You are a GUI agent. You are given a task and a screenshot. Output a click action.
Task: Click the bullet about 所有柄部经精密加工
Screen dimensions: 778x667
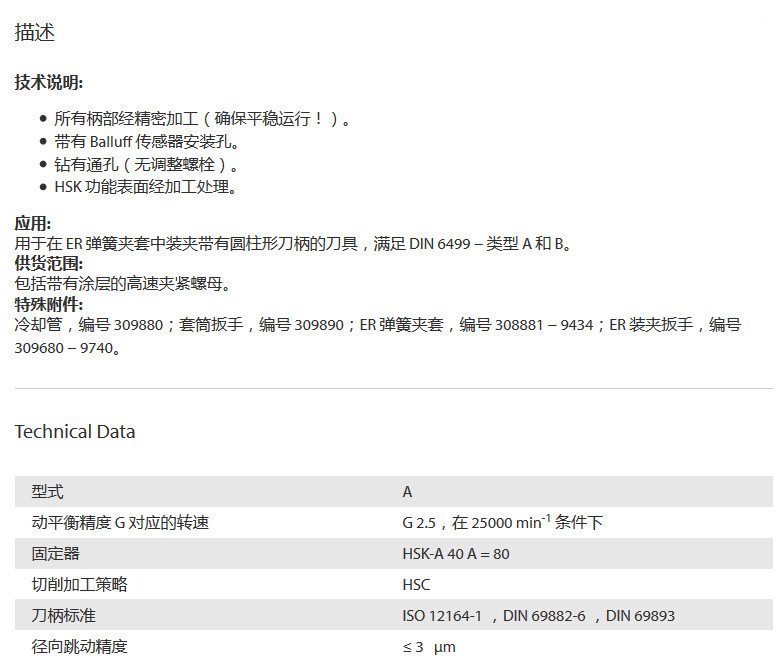point(202,118)
